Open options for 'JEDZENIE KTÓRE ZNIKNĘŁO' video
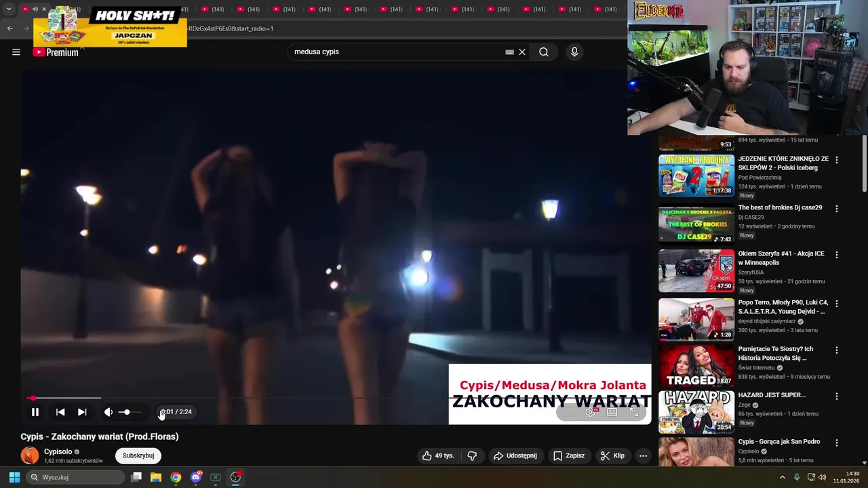The width and height of the screenshot is (868, 488). (x=837, y=161)
